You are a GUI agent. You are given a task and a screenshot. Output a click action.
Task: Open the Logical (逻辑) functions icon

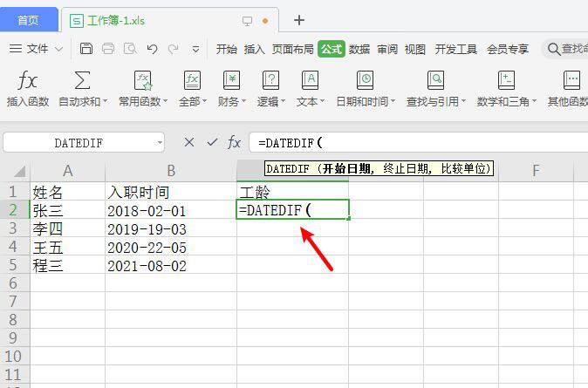pyautogui.click(x=270, y=80)
